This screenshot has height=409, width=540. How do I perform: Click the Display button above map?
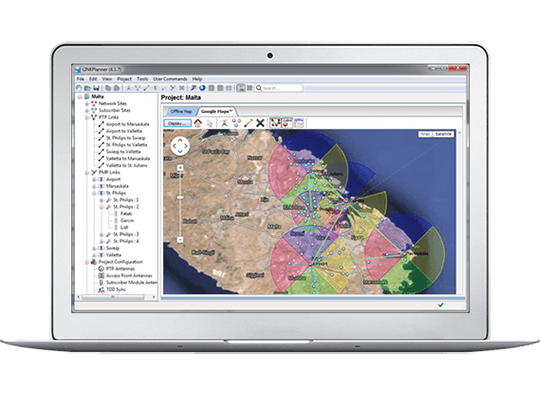pyautogui.click(x=177, y=123)
